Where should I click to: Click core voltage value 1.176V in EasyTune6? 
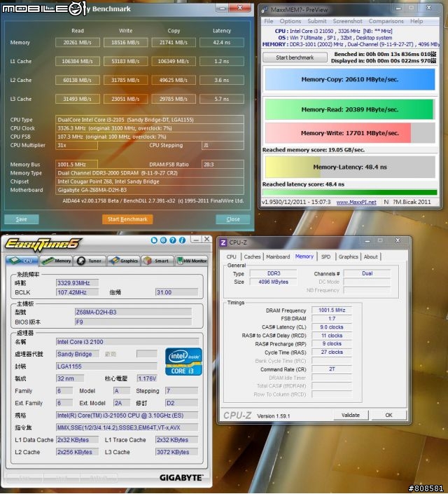point(147,378)
